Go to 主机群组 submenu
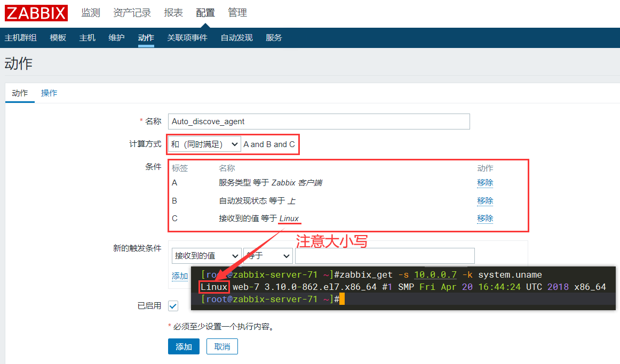Viewport: 620px width, 364px height. click(x=21, y=37)
